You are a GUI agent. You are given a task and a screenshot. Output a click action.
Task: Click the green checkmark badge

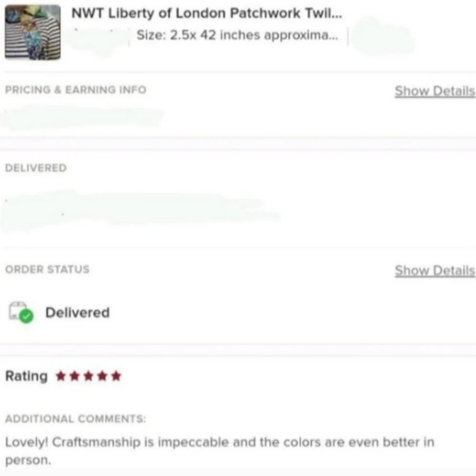coord(26,316)
